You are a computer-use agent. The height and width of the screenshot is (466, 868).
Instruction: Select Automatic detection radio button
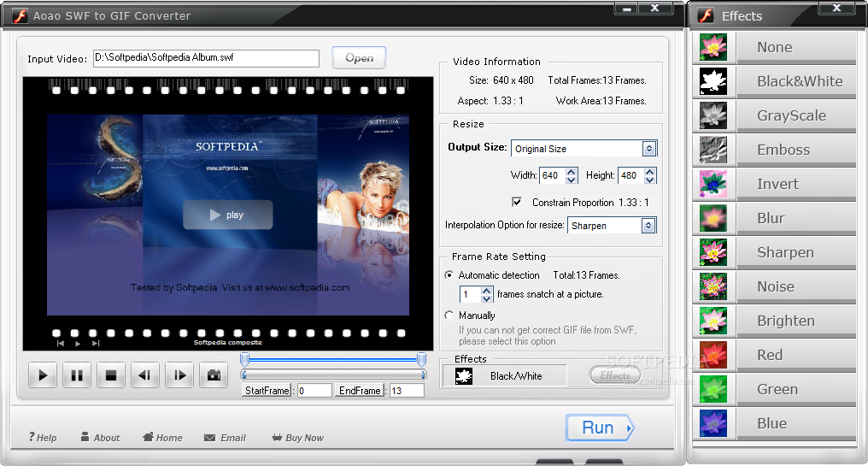click(x=449, y=274)
